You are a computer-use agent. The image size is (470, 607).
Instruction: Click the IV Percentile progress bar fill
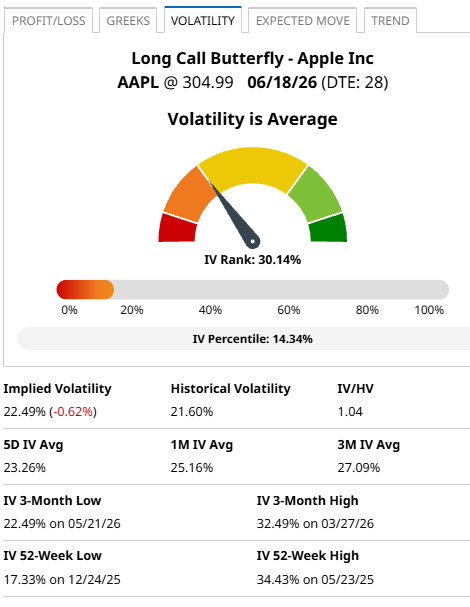[85, 290]
